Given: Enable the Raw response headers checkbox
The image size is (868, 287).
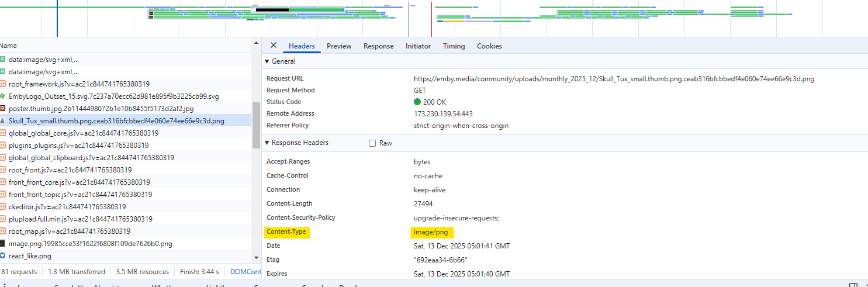Looking at the screenshot, I should (x=372, y=143).
